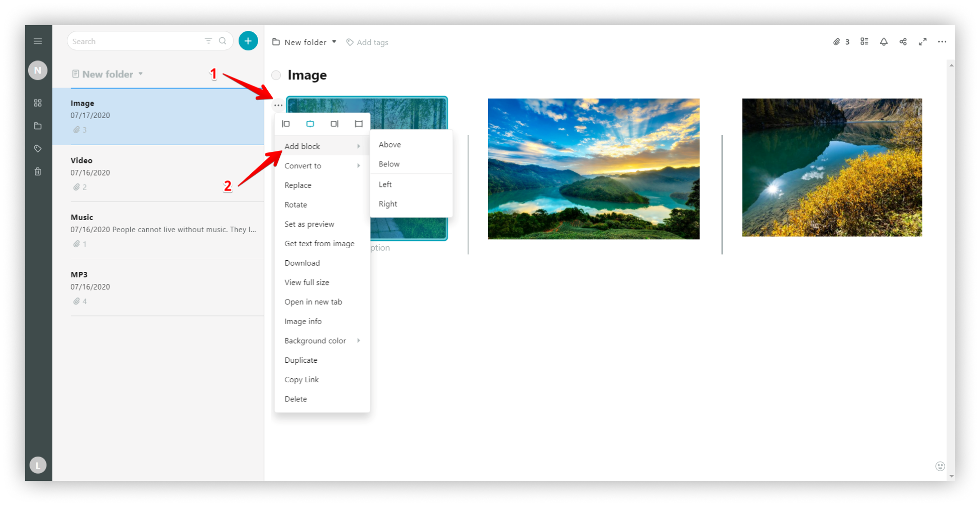The image size is (980, 506).
Task: Open the folders icon in sidebar
Action: [x=38, y=126]
